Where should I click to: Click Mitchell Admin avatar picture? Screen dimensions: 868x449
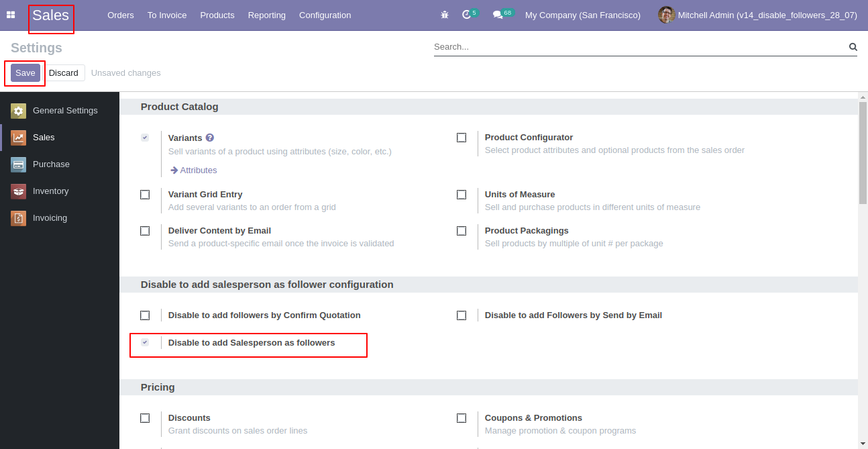[x=666, y=15]
